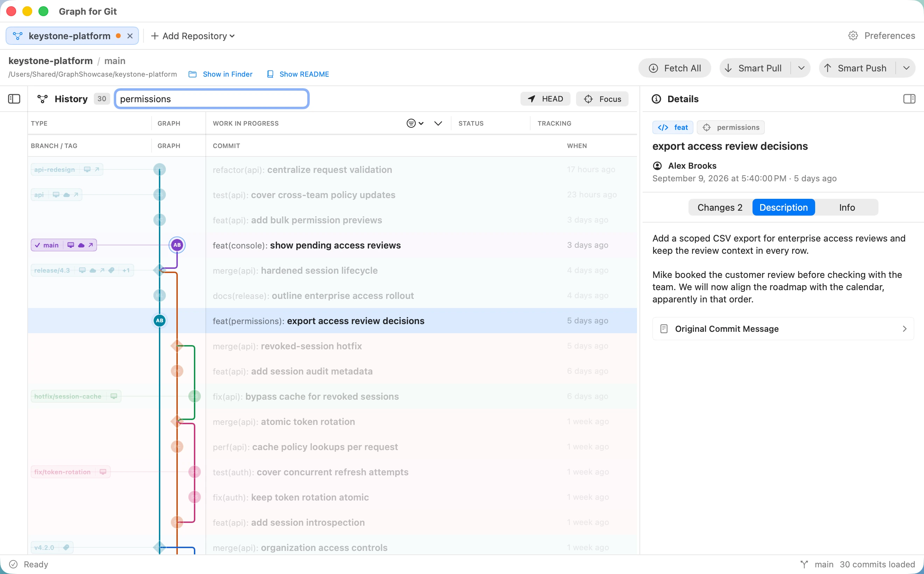924x574 pixels.
Task: Click the keystone-platform repository tab icon
Action: pos(17,36)
